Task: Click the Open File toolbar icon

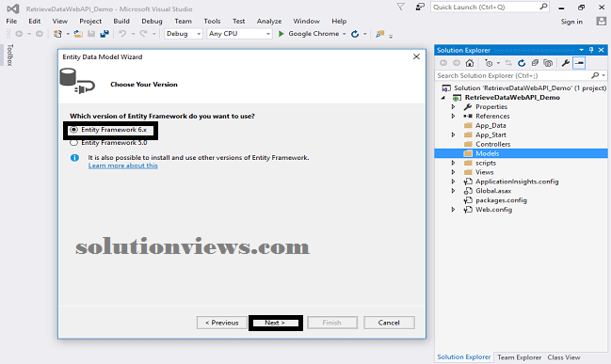Action: click(x=78, y=34)
